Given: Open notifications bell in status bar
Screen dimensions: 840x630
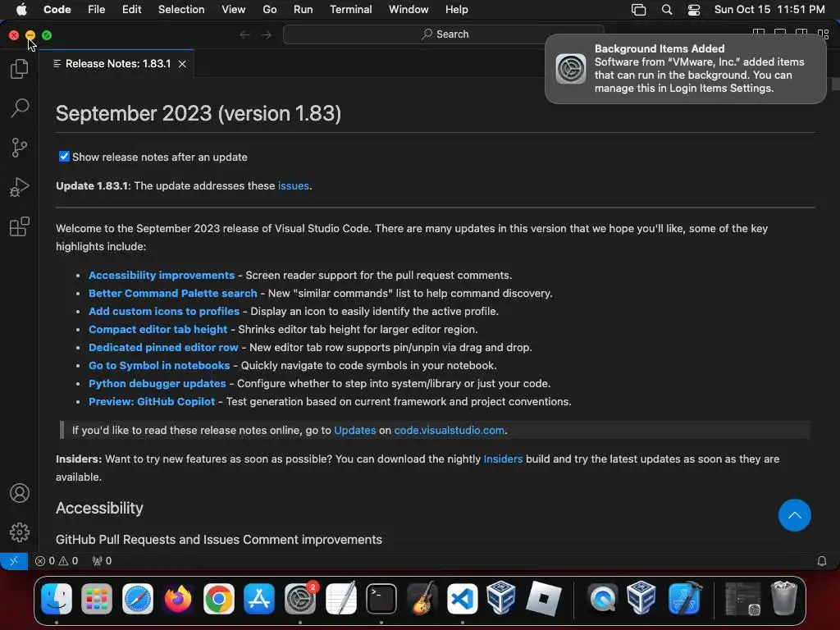Looking at the screenshot, I should pos(821,561).
